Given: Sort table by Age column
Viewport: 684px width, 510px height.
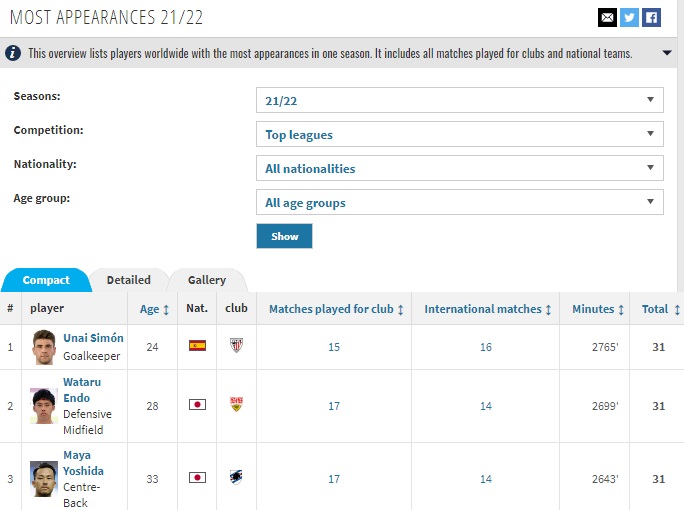Looking at the screenshot, I should [x=154, y=309].
